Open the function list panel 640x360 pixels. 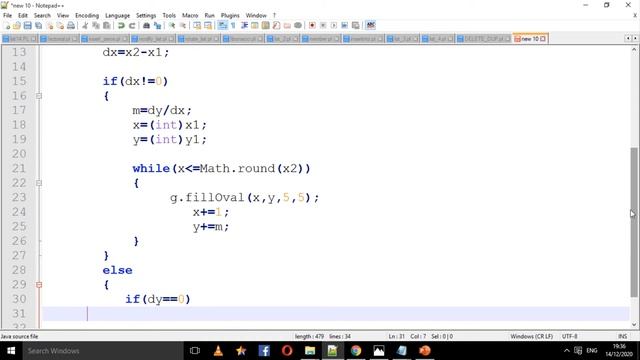(x=276, y=25)
